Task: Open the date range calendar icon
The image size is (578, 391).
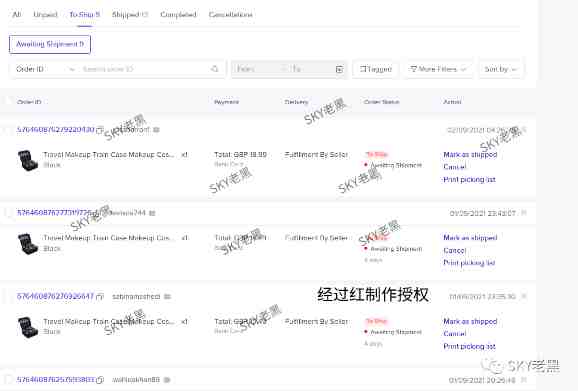Action: pyautogui.click(x=339, y=69)
